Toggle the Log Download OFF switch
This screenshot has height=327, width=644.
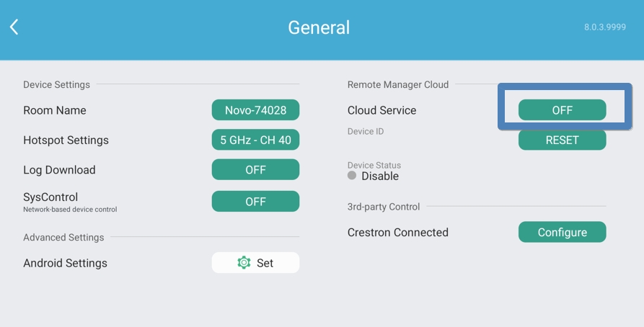tap(255, 170)
